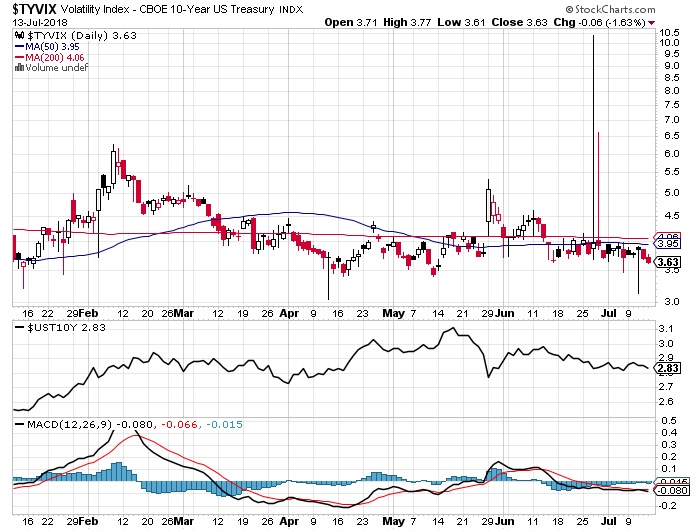Click the Mar label under the price panel
The height and width of the screenshot is (532, 697).
coord(184,313)
